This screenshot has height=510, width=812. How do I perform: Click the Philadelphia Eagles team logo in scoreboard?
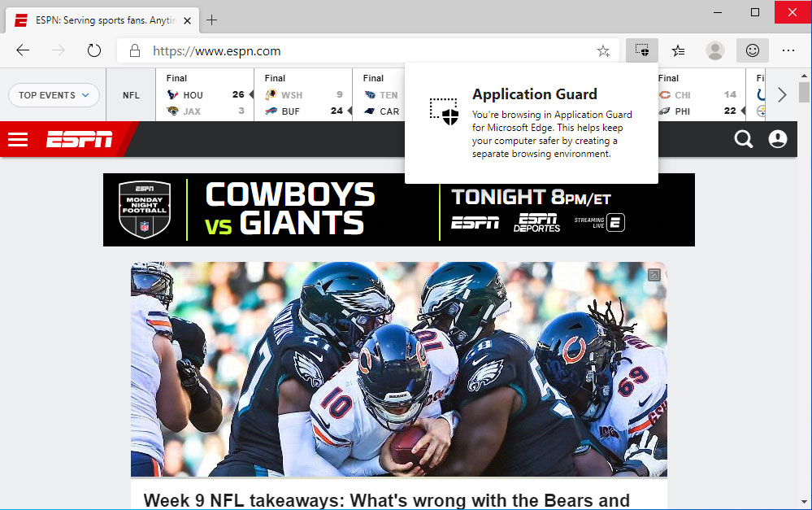[664, 111]
